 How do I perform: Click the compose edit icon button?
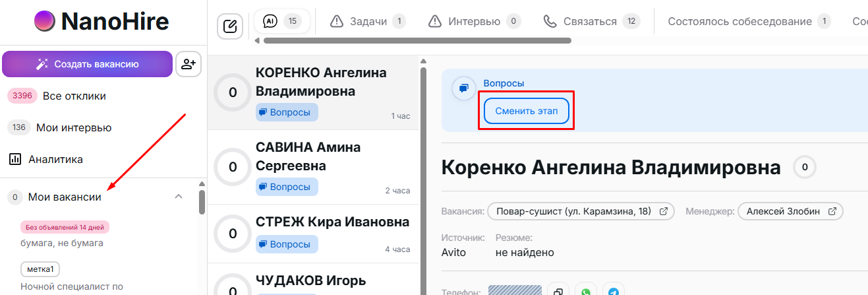click(230, 26)
